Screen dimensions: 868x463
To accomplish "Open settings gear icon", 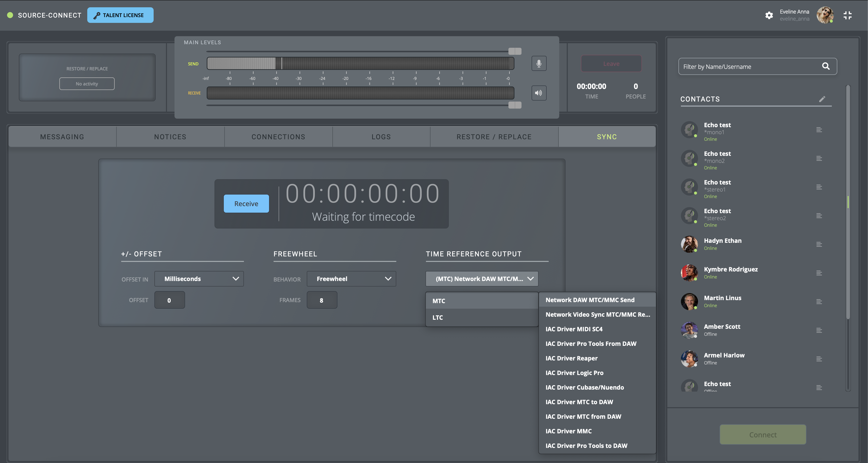I will (769, 15).
